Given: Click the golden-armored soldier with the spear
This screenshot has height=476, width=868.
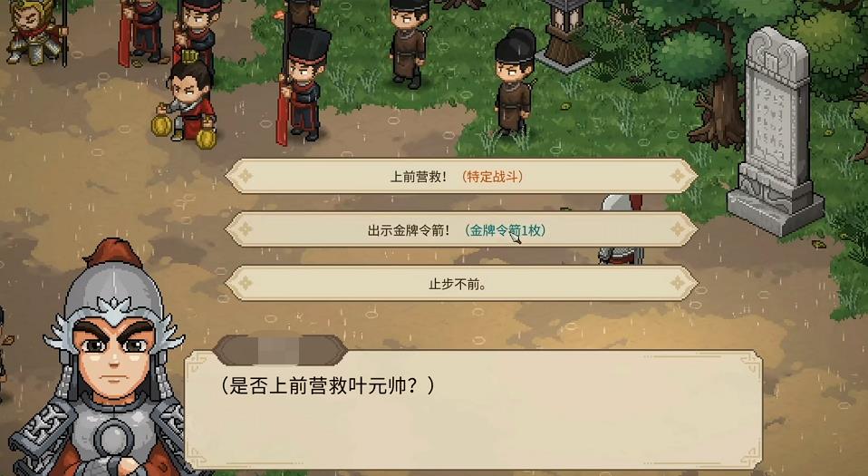Looking at the screenshot, I should click(36, 32).
